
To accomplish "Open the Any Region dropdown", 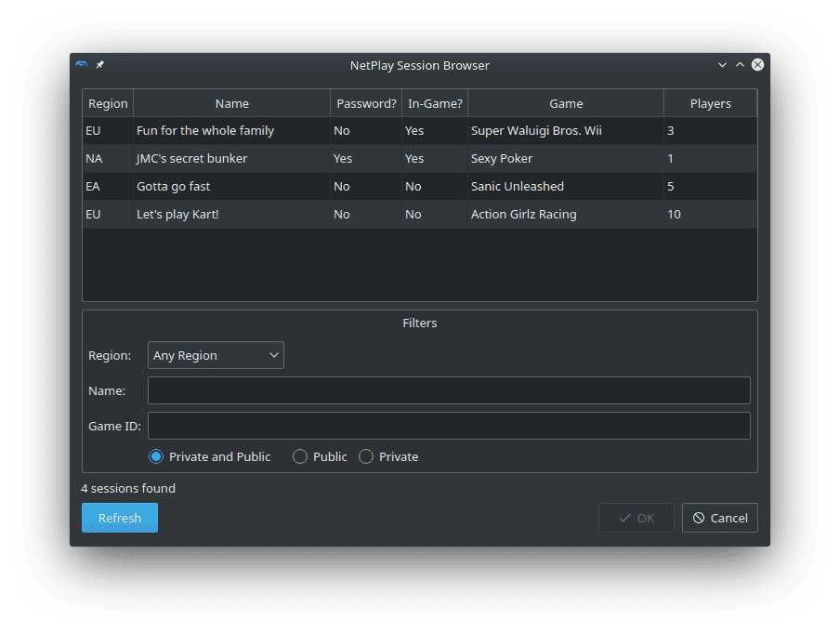I will coord(216,355).
